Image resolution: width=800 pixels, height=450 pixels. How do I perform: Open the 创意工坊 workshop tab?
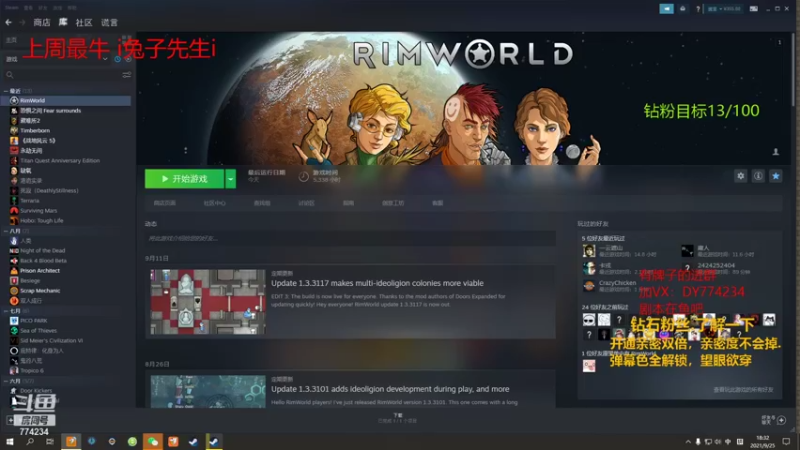coord(393,203)
